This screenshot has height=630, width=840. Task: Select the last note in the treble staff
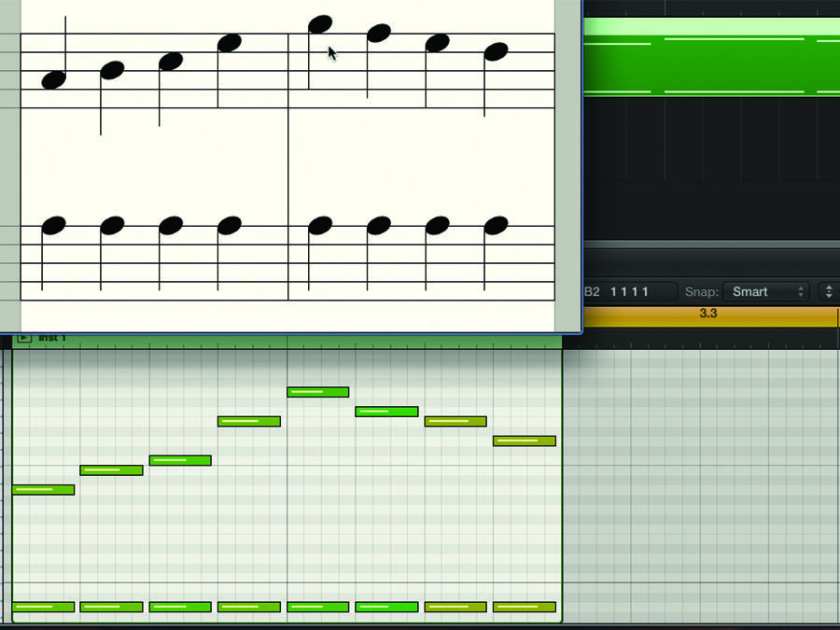click(x=497, y=51)
